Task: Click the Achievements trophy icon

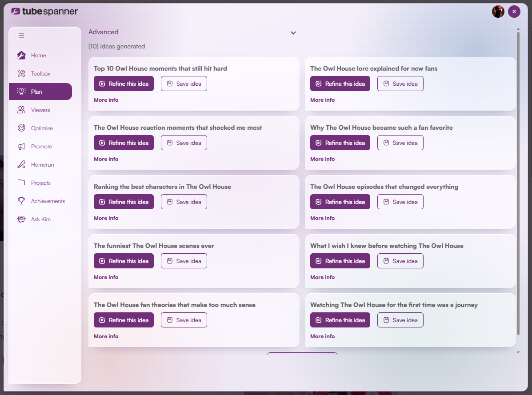Action: (x=21, y=201)
